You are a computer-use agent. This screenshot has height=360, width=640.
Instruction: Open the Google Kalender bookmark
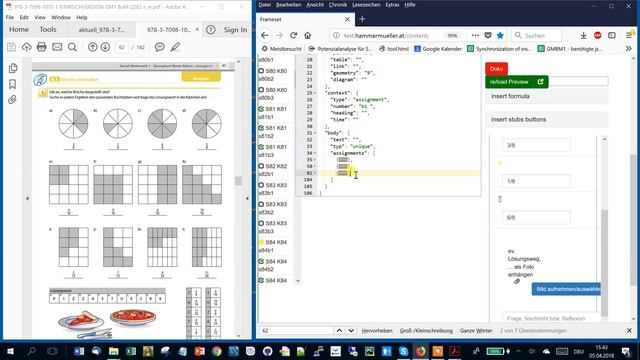pos(438,49)
